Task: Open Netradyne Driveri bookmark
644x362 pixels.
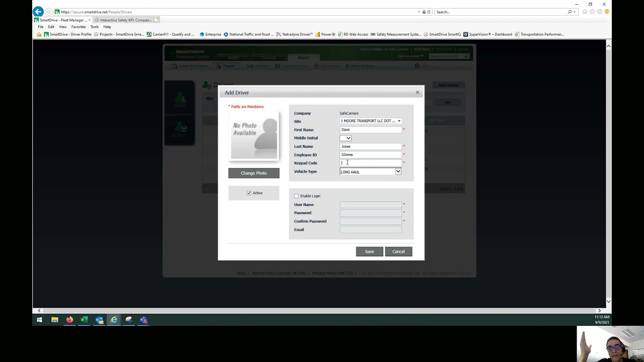Action: 295,34
